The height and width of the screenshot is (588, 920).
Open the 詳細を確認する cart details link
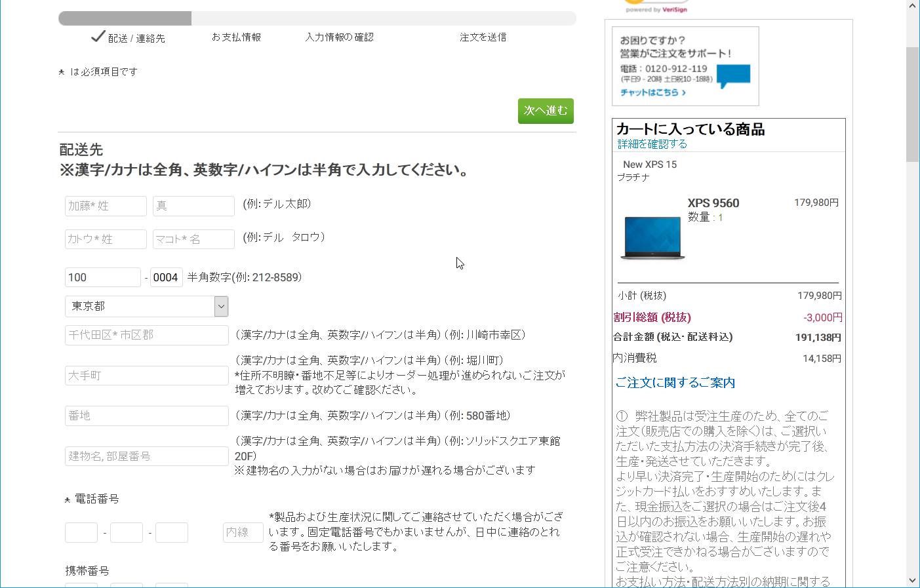point(652,144)
